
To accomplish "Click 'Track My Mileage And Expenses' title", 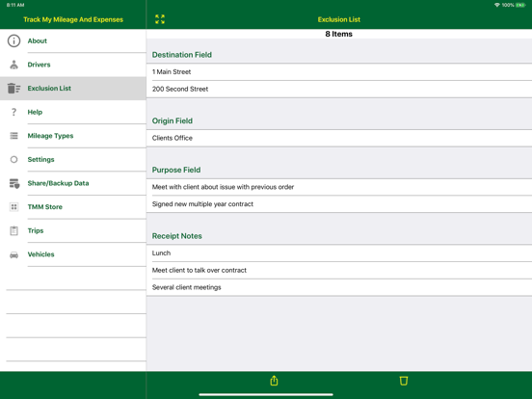I will tap(73, 19).
